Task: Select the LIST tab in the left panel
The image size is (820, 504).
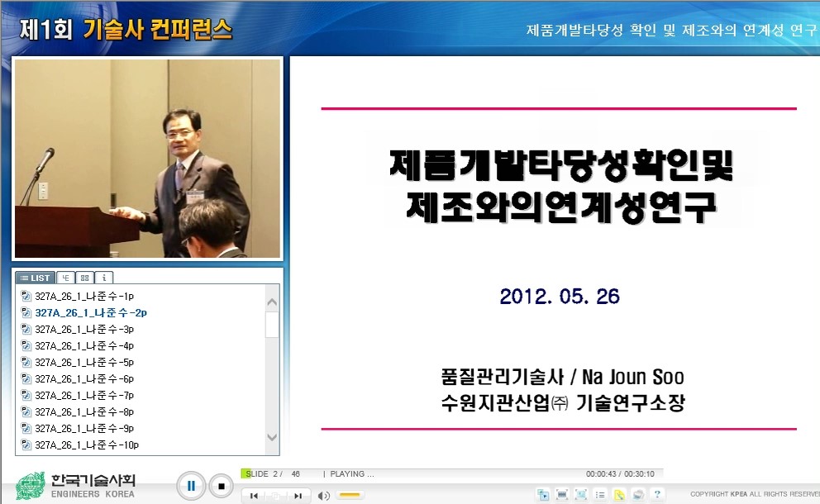Action: pos(35,278)
